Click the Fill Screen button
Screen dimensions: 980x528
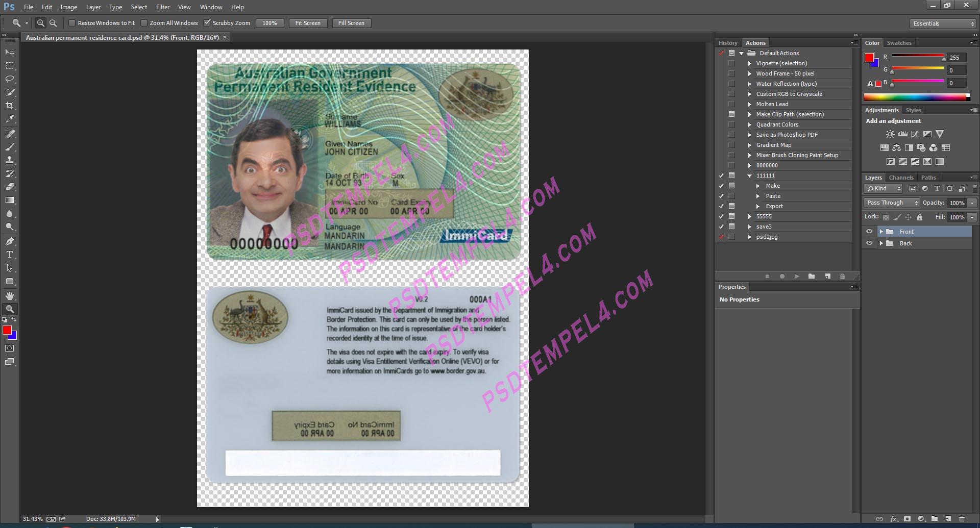coord(351,23)
